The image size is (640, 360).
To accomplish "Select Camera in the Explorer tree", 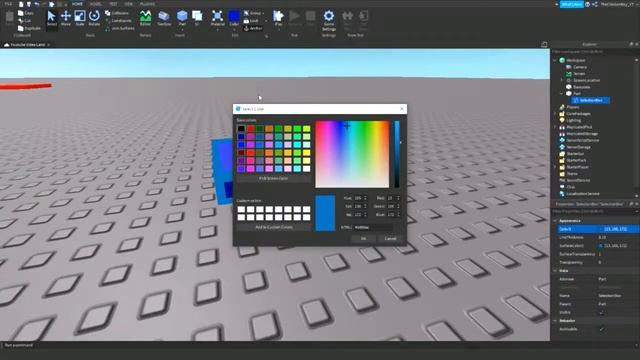I will click(580, 67).
